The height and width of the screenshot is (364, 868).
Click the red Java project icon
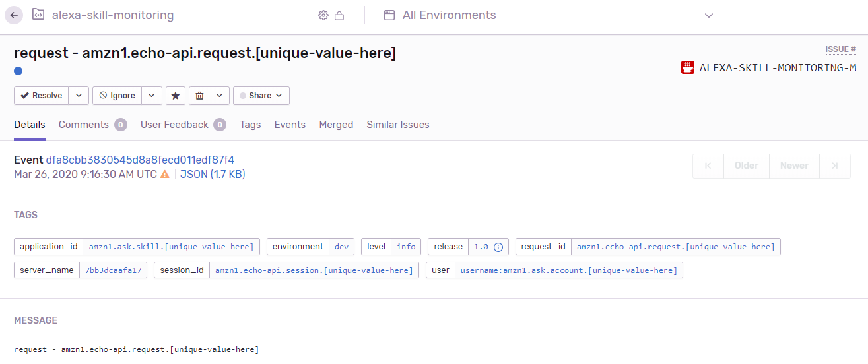click(x=688, y=67)
